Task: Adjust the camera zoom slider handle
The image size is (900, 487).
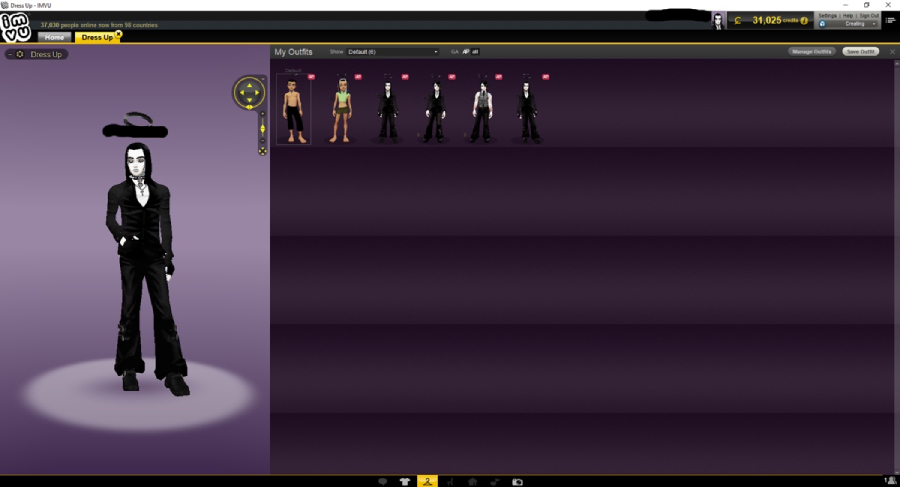Action: pyautogui.click(x=262, y=129)
